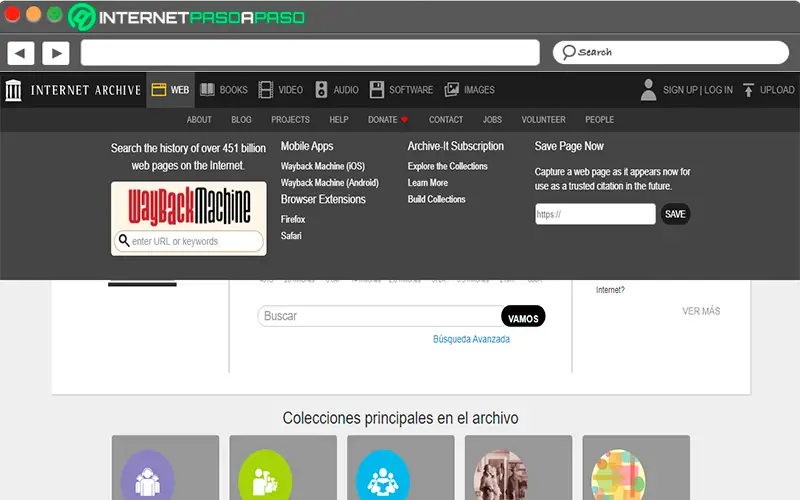Image resolution: width=800 pixels, height=500 pixels.
Task: Select the SOFTWARE tab label
Action: tap(411, 90)
